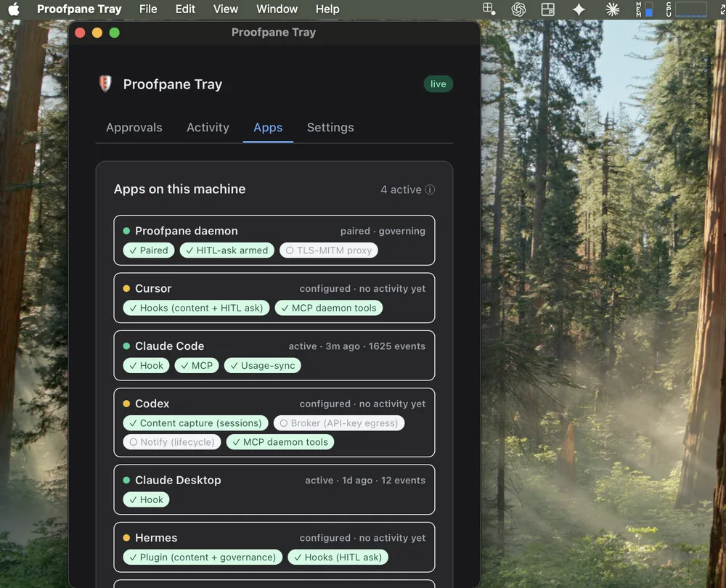Click the green status dot beside Claude Code
This screenshot has height=588, width=726.
coord(126,346)
